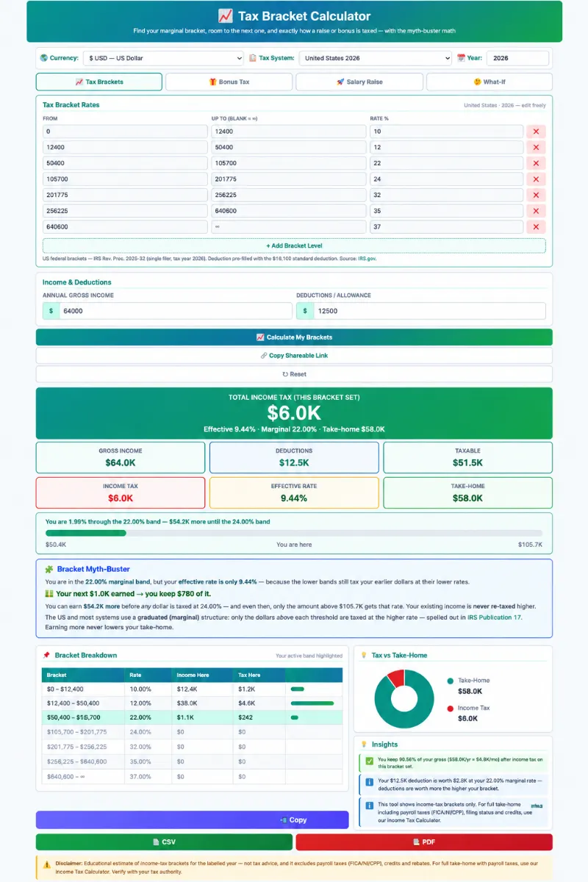This screenshot has height=882, width=588.
Task: Delete the 24% bracket row
Action: (x=536, y=179)
